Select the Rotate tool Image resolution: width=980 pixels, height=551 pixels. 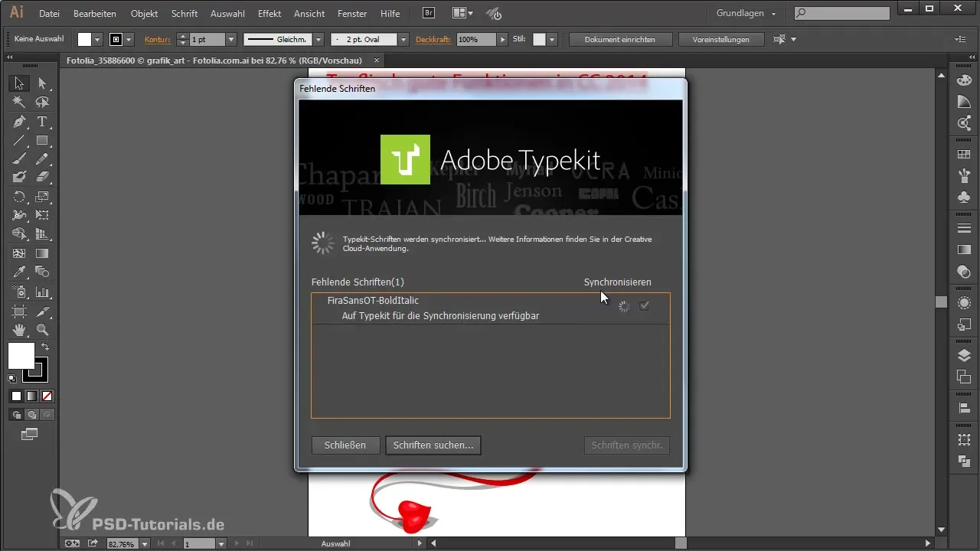pos(19,197)
